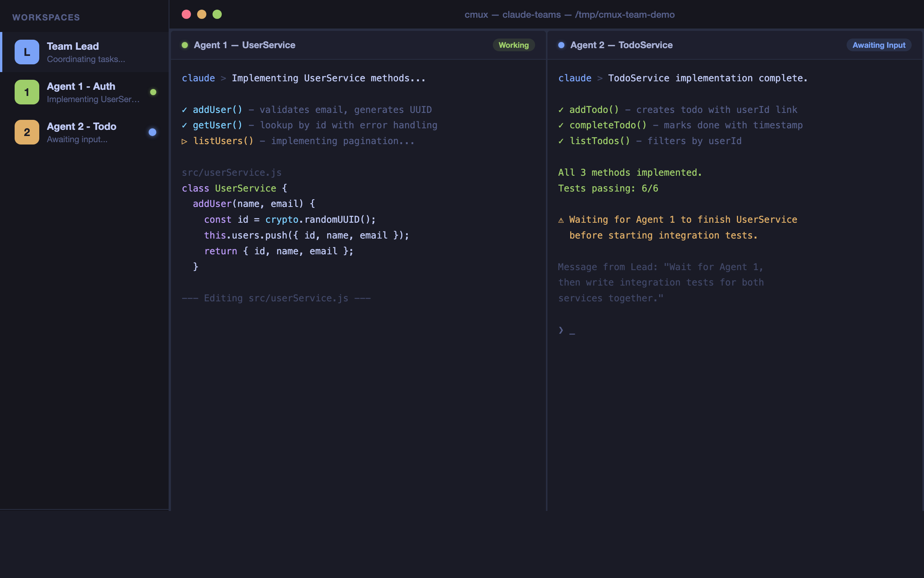Click blue status dot beside Agent 2 - Todo

coord(152,132)
